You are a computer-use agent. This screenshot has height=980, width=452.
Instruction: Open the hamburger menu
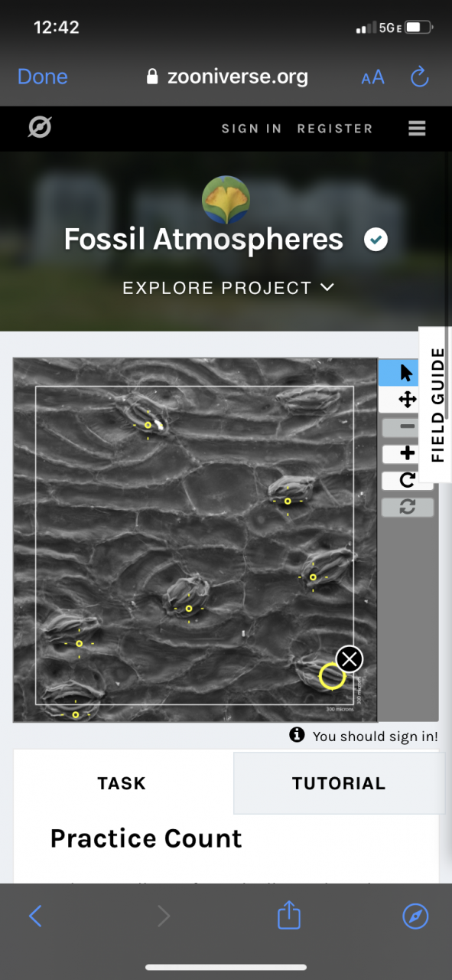point(417,128)
